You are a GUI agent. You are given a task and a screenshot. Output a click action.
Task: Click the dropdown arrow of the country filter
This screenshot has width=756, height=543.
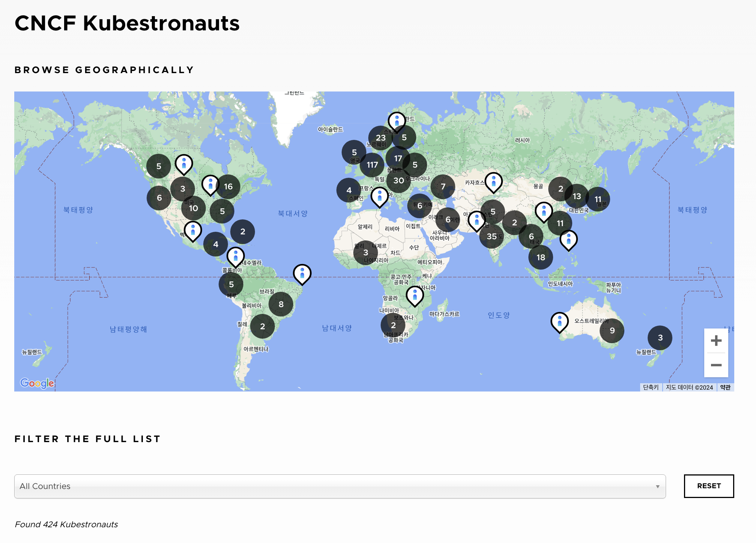(x=657, y=487)
